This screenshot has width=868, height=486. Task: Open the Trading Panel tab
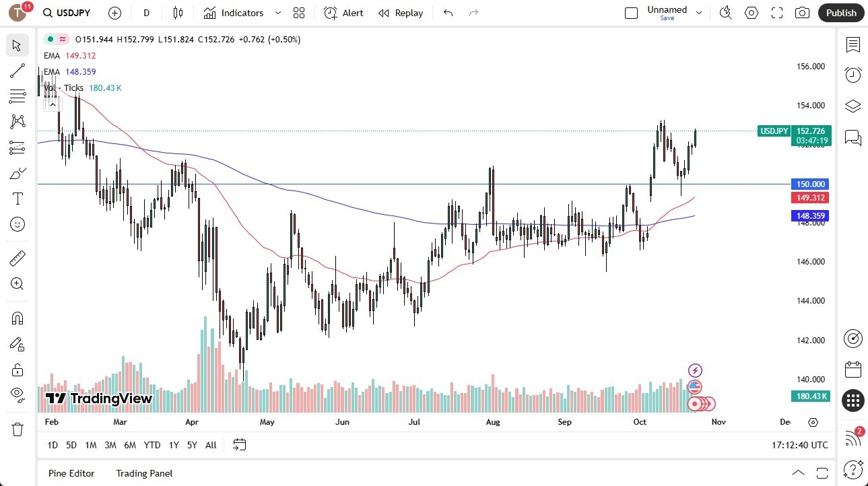click(x=143, y=473)
